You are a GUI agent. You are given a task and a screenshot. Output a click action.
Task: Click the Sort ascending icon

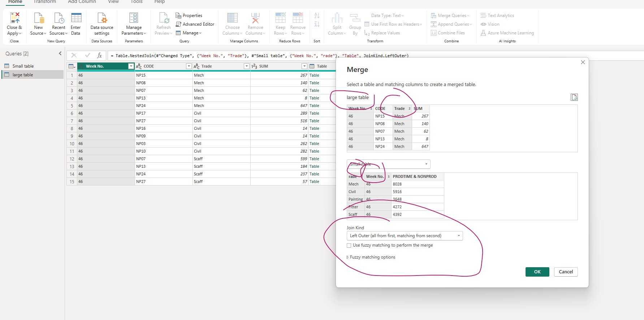tap(317, 16)
